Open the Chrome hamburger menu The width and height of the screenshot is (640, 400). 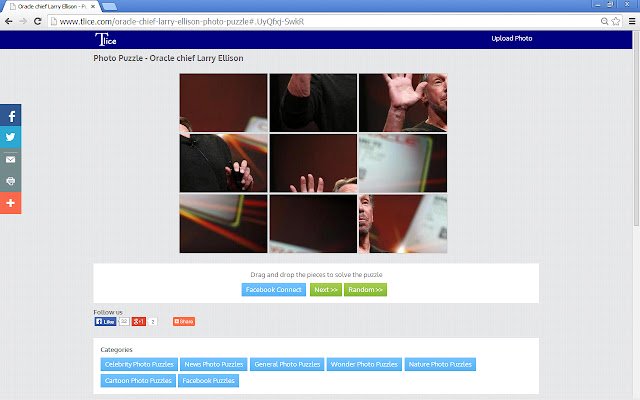click(632, 21)
